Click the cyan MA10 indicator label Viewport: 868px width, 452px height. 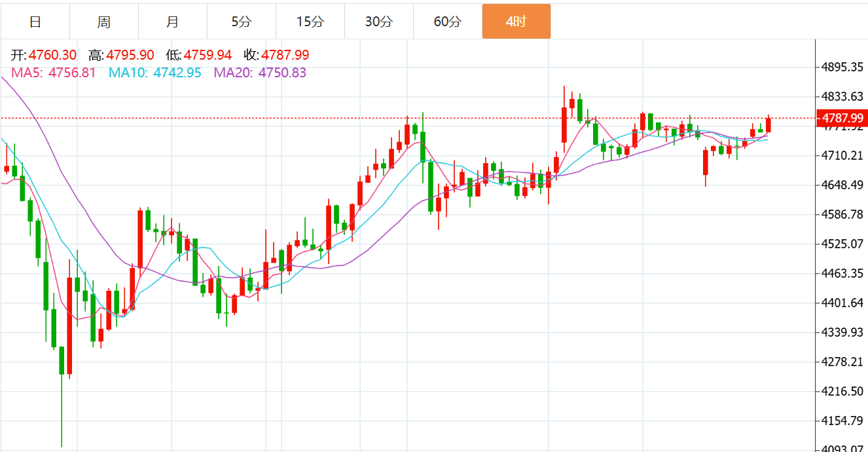155,73
